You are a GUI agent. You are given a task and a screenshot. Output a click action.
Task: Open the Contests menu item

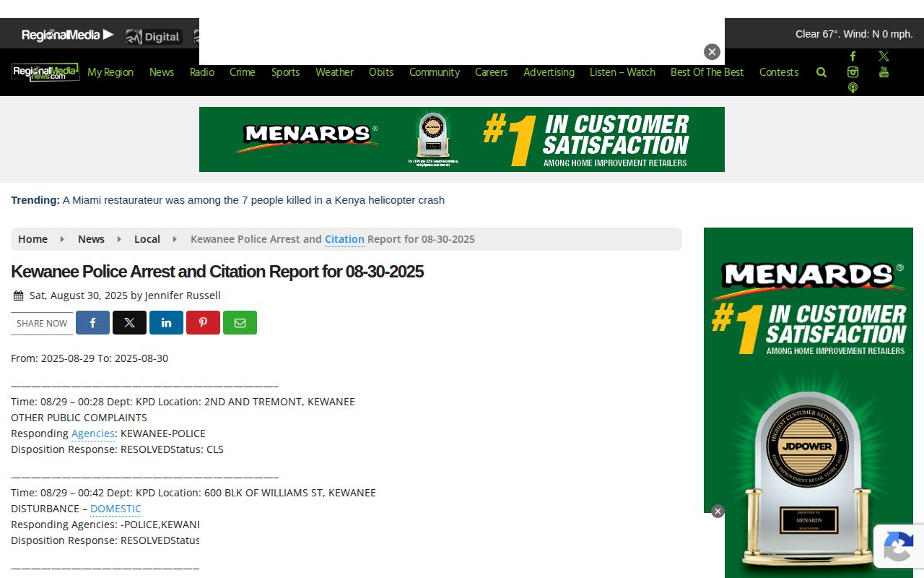(779, 72)
